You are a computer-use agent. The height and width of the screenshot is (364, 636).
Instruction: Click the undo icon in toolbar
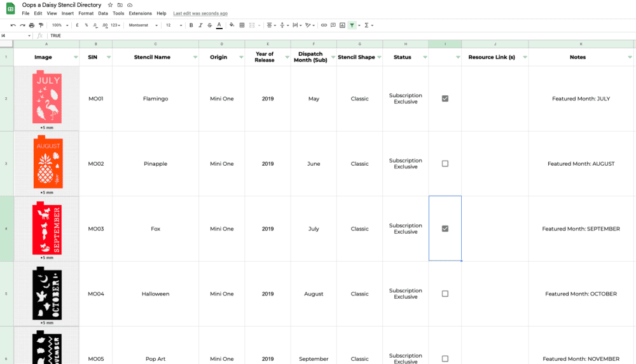13,25
